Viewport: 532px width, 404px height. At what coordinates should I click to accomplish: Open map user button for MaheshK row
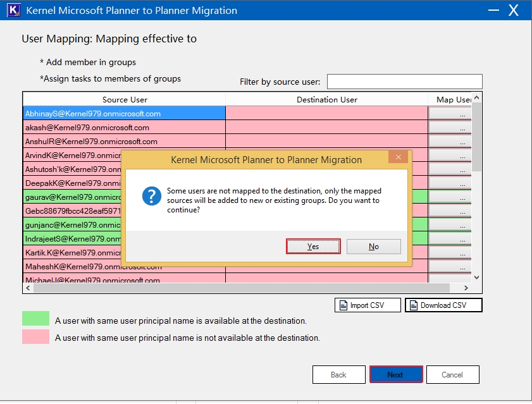pos(450,266)
